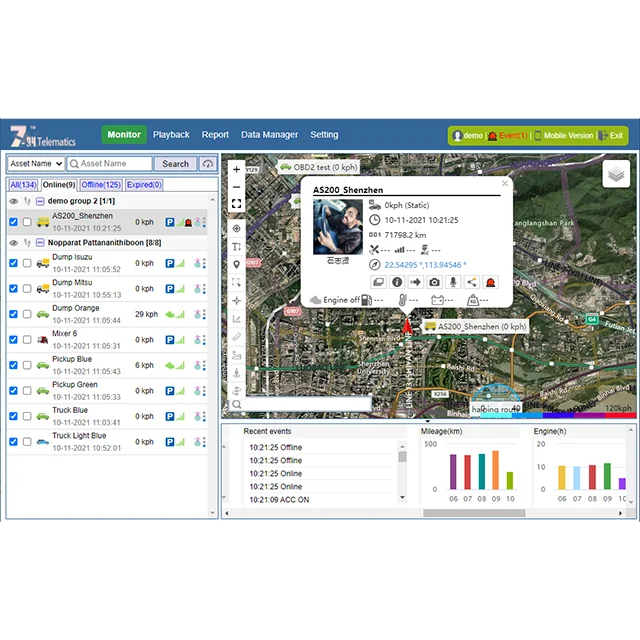Click the arrow icon in vehicle popup
This screenshot has height=640, width=640.
(416, 282)
